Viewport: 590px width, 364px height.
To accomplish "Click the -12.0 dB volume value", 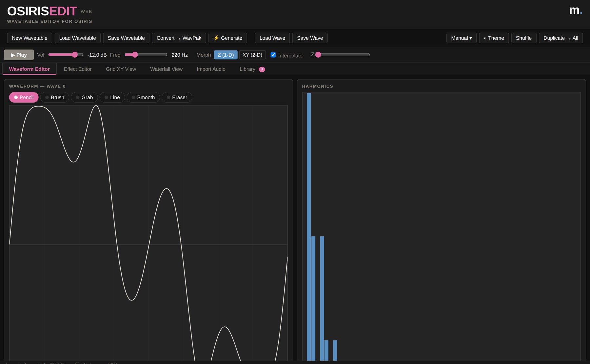I will pyautogui.click(x=97, y=55).
